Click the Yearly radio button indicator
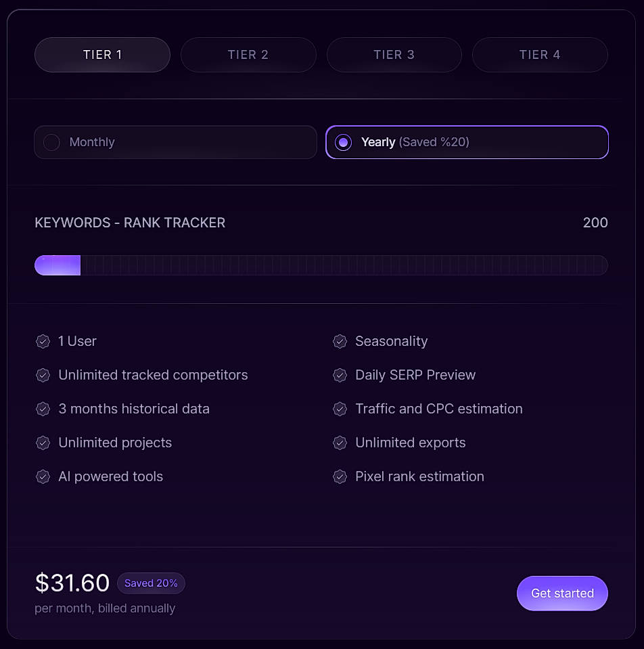 point(344,142)
